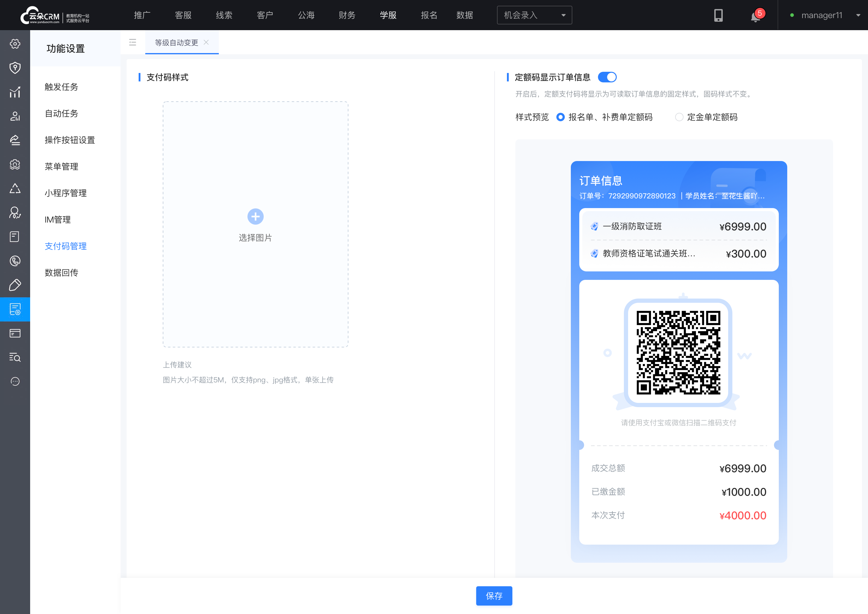The width and height of the screenshot is (868, 614).
Task: Select 报名单、补费单定额码 radio button
Action: (x=560, y=118)
